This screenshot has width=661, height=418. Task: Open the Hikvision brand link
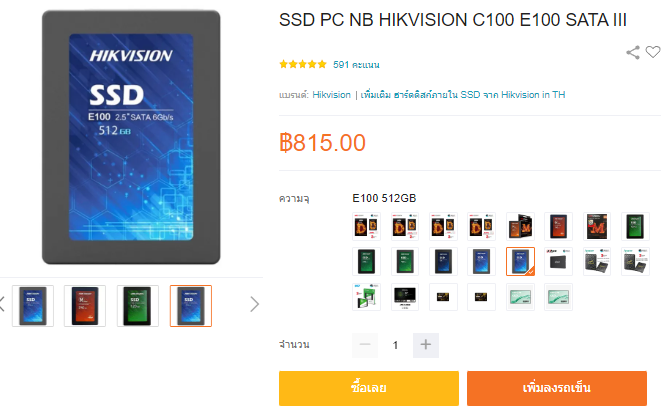[x=331, y=95]
